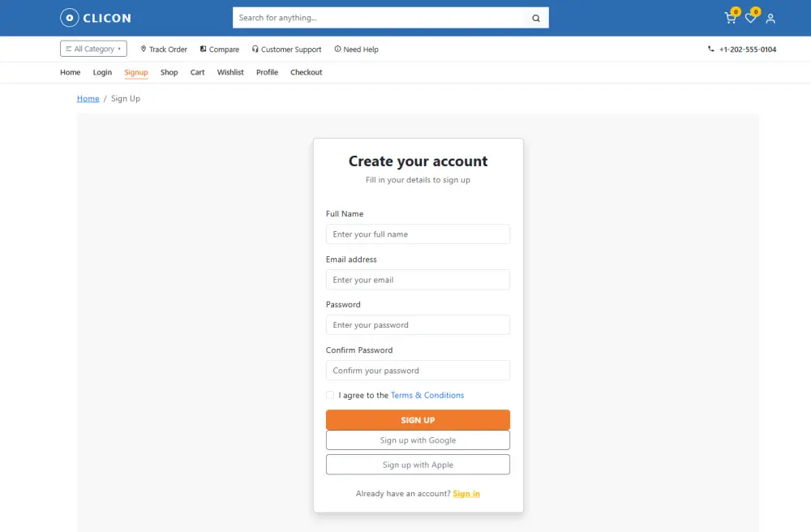The height and width of the screenshot is (532, 811).
Task: Choose Sign up with Google
Action: (x=418, y=440)
